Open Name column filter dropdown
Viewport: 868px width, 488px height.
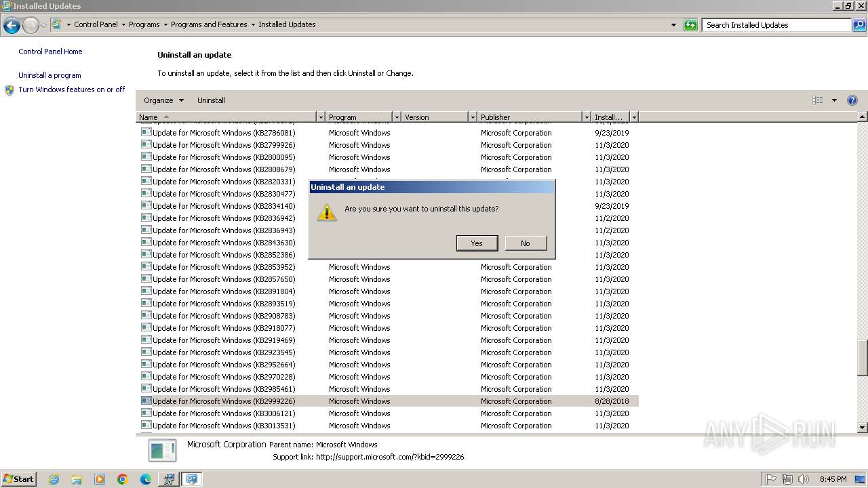(x=321, y=117)
